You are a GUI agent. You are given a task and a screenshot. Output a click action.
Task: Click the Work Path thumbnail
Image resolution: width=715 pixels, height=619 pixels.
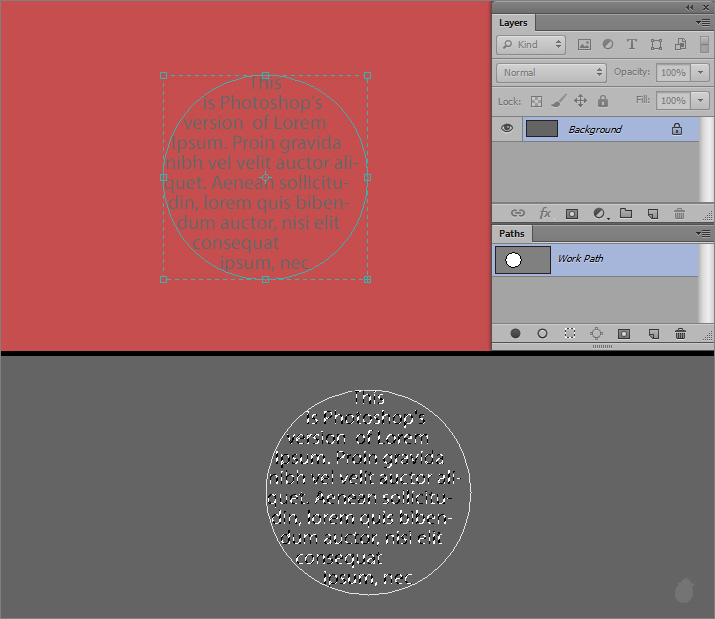click(523, 260)
